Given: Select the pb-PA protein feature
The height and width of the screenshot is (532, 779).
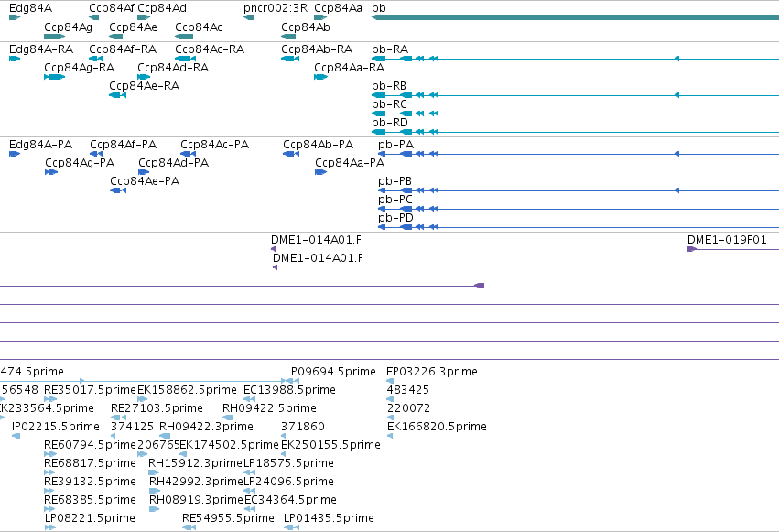Looking at the screenshot, I should [579, 154].
